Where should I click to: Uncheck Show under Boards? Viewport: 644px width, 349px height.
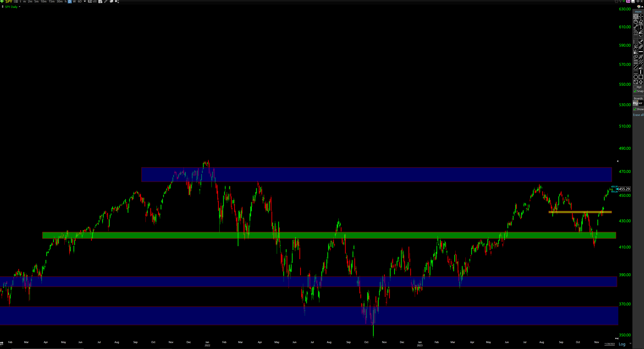635,109
